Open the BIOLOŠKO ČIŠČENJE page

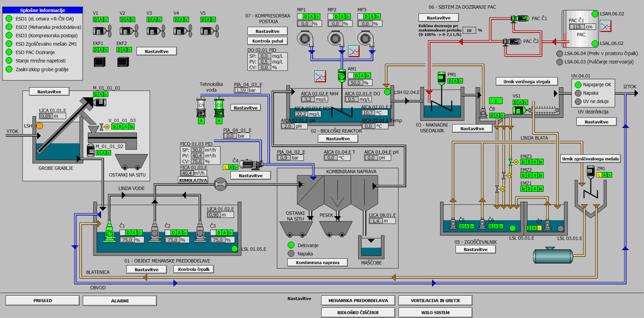[x=358, y=313]
